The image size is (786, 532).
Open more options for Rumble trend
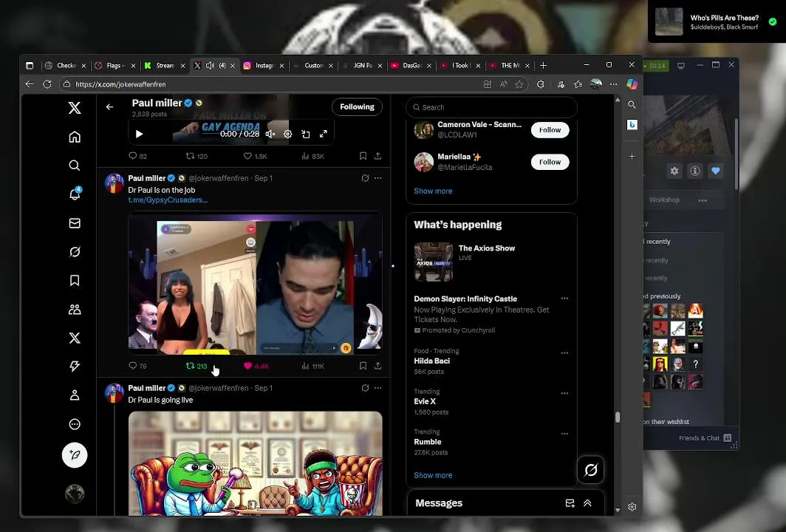tap(564, 434)
